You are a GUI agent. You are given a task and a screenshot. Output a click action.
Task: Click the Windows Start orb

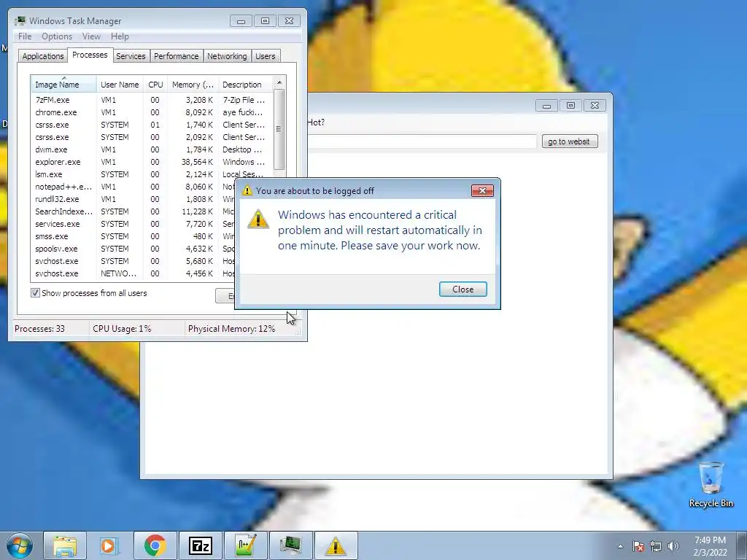pyautogui.click(x=19, y=545)
